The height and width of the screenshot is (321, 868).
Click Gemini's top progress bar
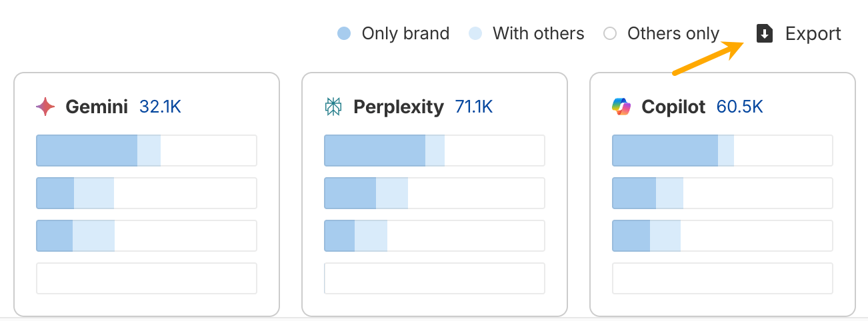(x=147, y=151)
